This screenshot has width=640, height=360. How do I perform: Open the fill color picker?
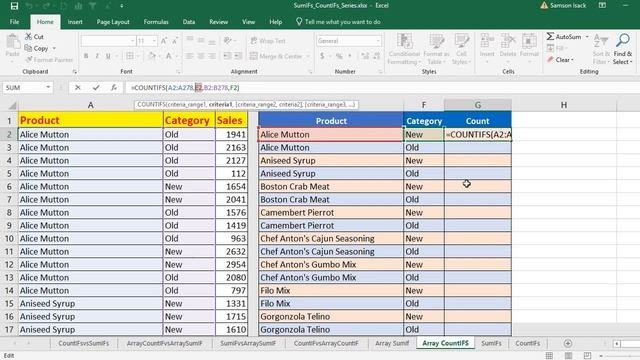[152, 56]
